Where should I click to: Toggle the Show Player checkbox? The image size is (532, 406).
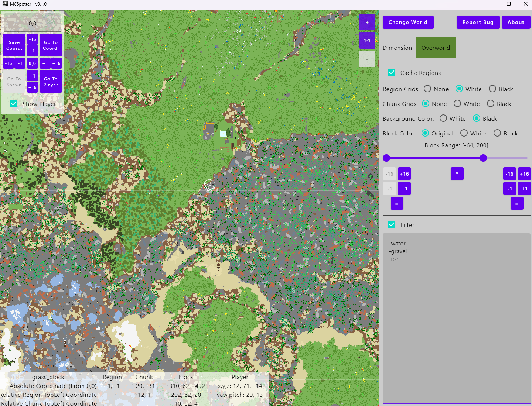pos(14,103)
